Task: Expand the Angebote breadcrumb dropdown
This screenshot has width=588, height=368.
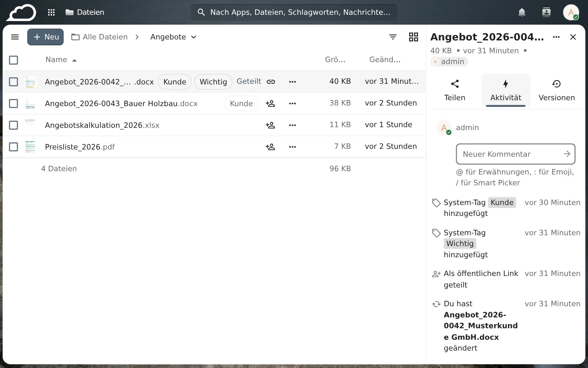Action: 173,37
